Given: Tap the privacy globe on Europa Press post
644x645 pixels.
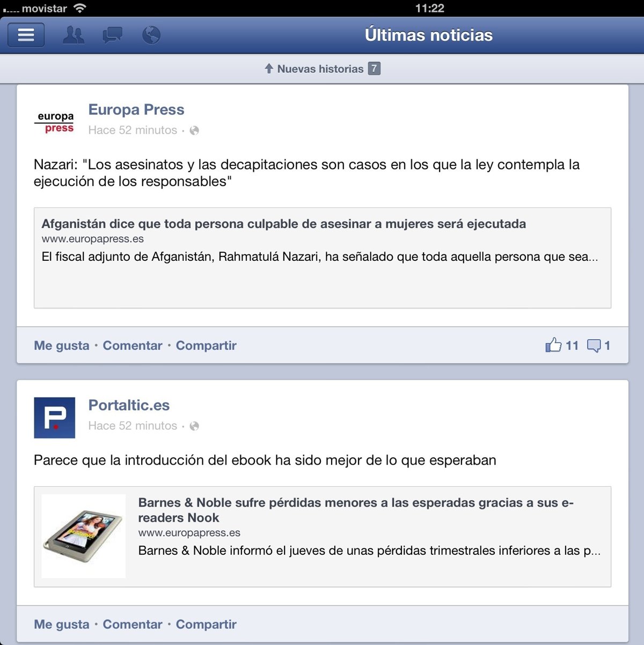Looking at the screenshot, I should [x=194, y=130].
